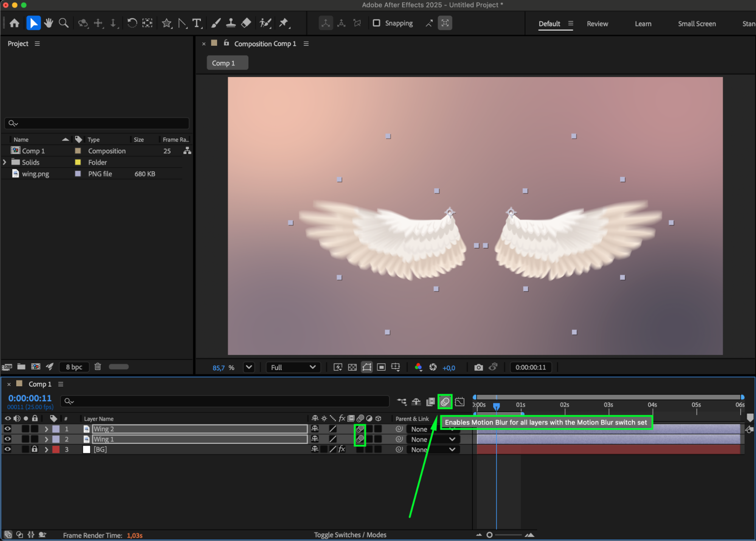The height and width of the screenshot is (541, 756).
Task: Open the 8 bpc color depth setting
Action: point(74,367)
